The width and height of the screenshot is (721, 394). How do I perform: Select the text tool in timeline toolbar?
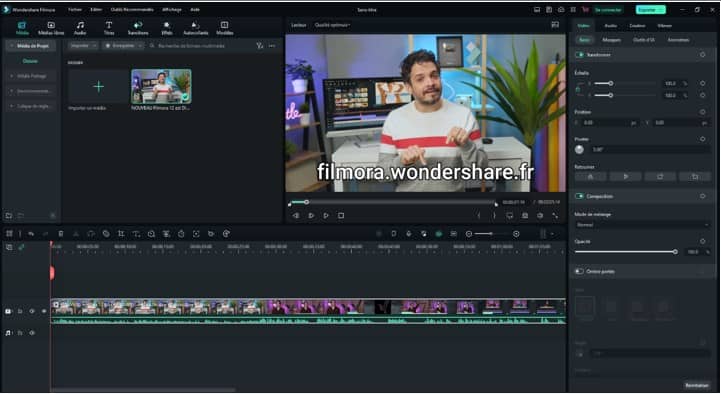(x=136, y=234)
